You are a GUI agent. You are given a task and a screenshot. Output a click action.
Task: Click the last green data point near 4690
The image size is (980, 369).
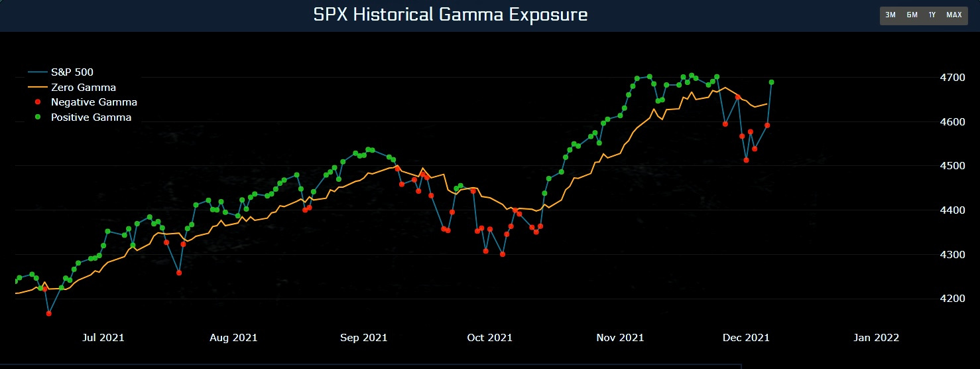[771, 82]
